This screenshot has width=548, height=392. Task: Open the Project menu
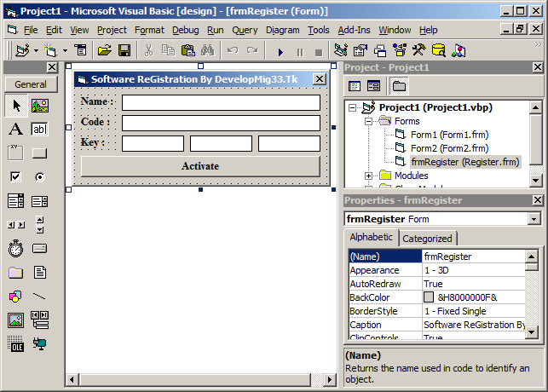pos(112,30)
